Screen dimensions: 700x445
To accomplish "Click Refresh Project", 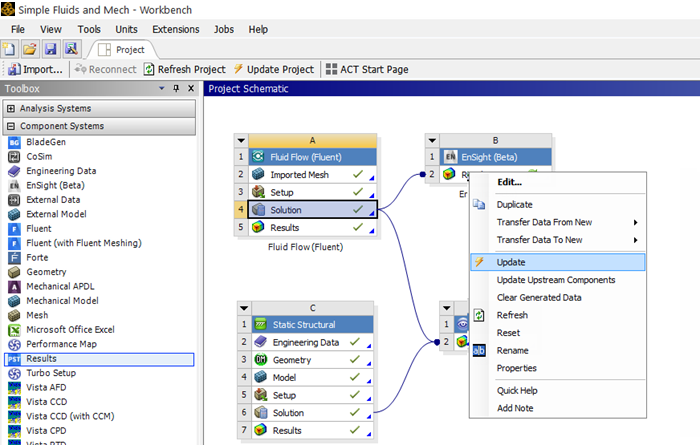I will point(185,69).
